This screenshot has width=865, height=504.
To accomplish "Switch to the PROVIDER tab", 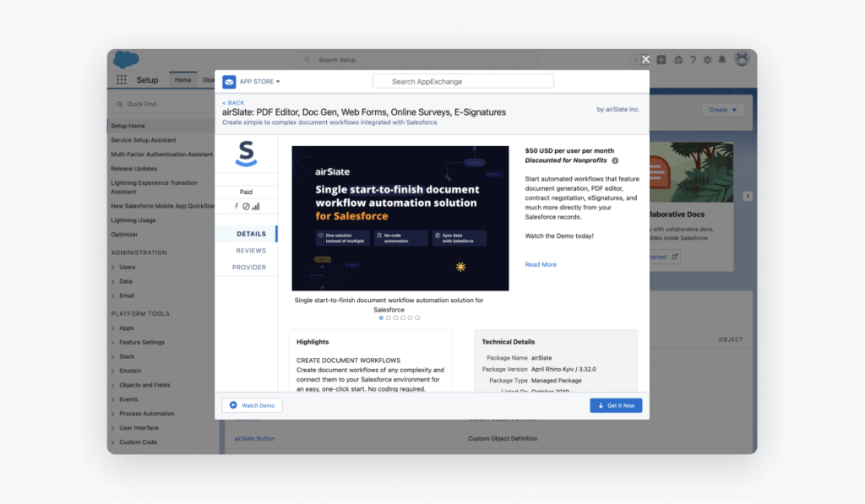I will click(x=249, y=268).
